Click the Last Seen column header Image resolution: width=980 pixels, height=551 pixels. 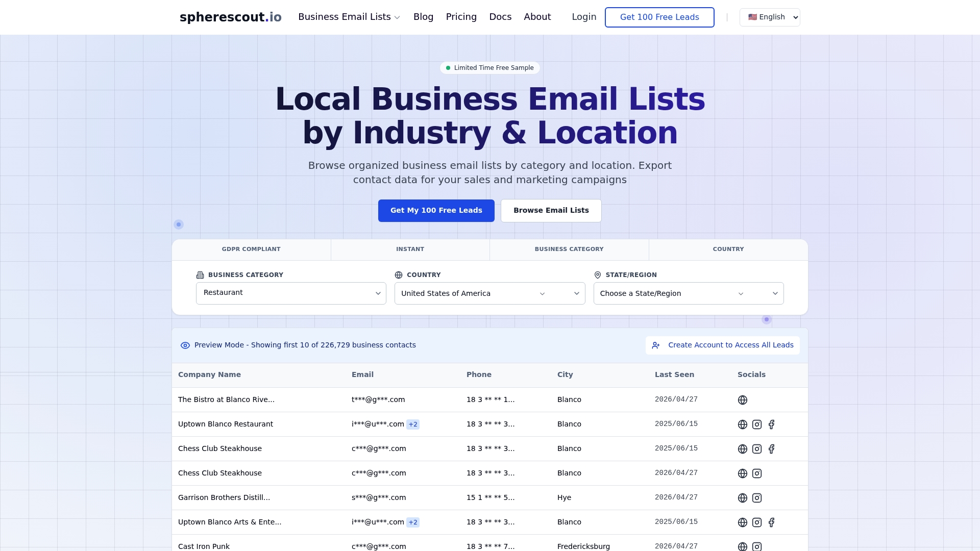coord(674,375)
